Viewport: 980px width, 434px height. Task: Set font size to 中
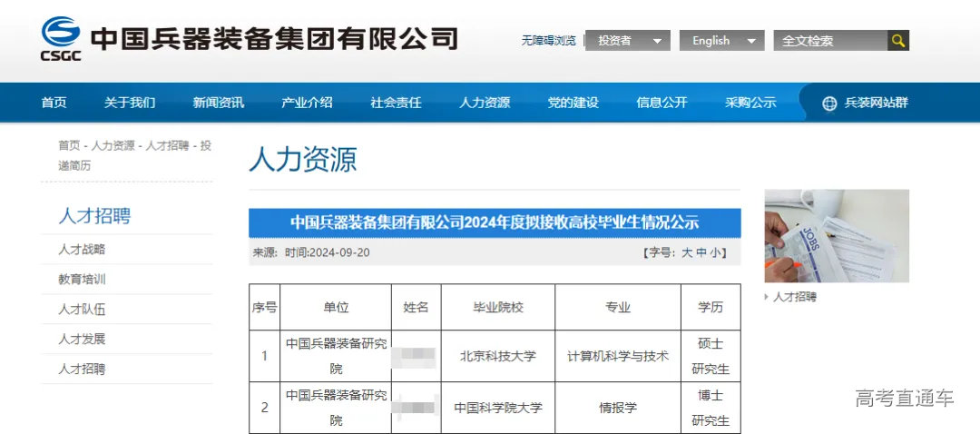(x=701, y=253)
